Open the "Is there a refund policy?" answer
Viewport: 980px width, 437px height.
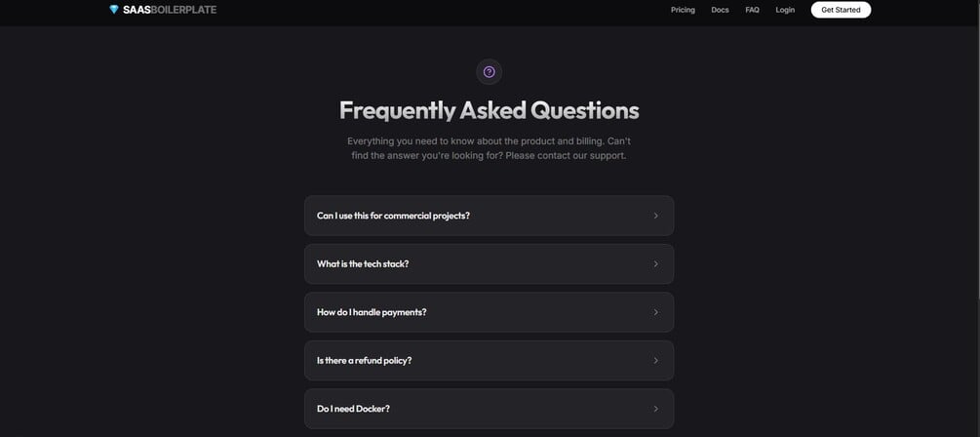tap(364, 361)
